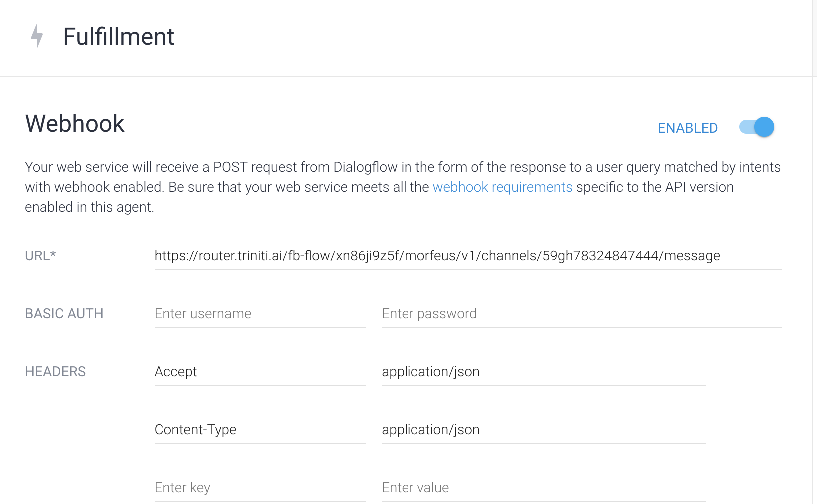
Task: Click the Webhook section heading
Action: click(75, 123)
